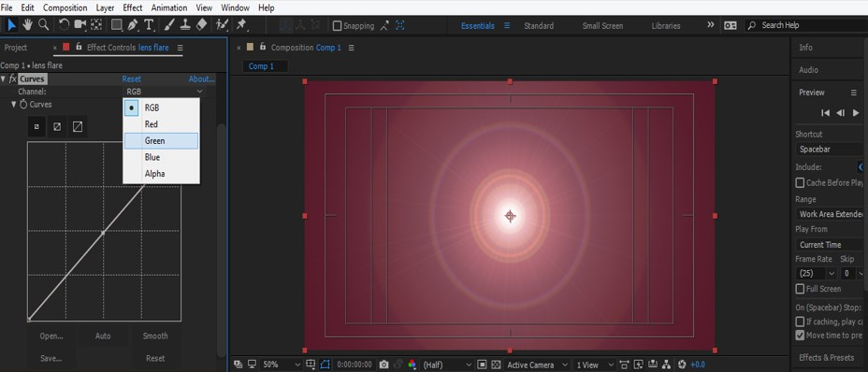Select the Pen tool
The height and width of the screenshot is (372, 868).
tap(133, 25)
